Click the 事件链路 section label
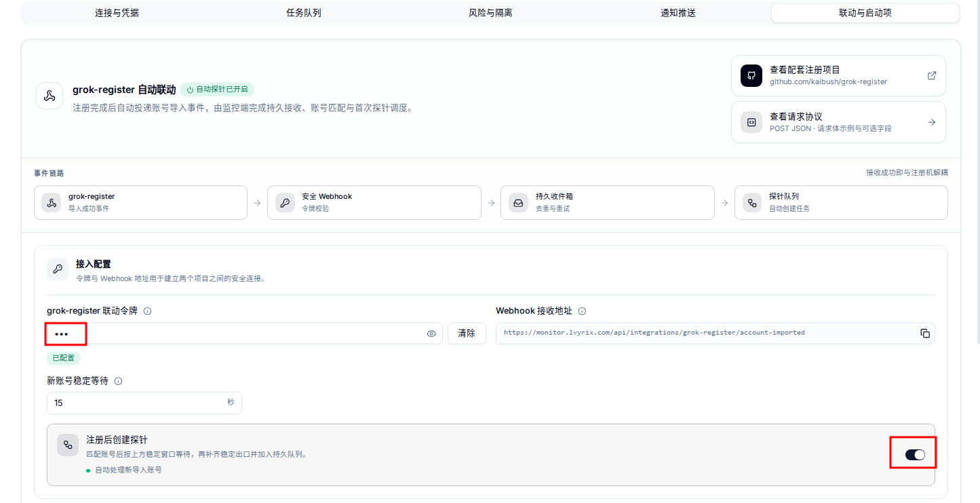This screenshot has height=503, width=980. click(x=49, y=173)
